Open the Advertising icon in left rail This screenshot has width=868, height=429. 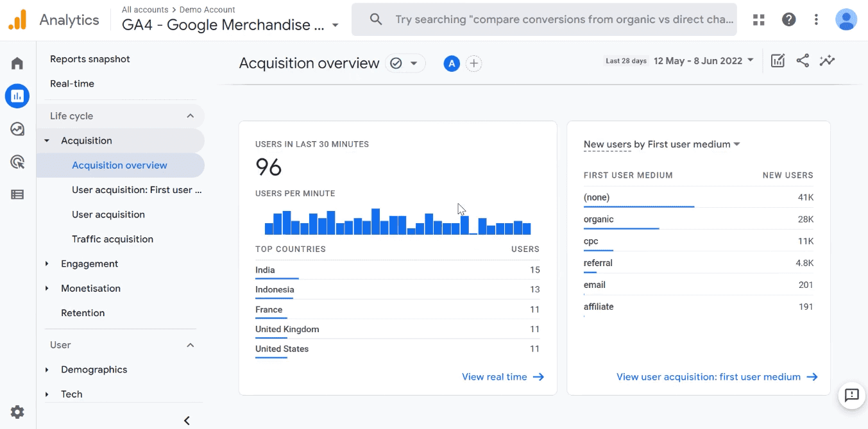pos(17,162)
